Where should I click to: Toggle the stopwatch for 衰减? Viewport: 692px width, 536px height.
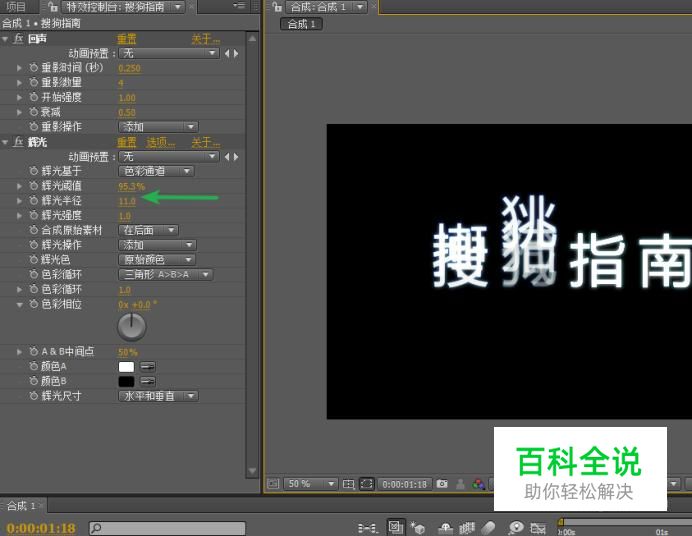[x=34, y=112]
